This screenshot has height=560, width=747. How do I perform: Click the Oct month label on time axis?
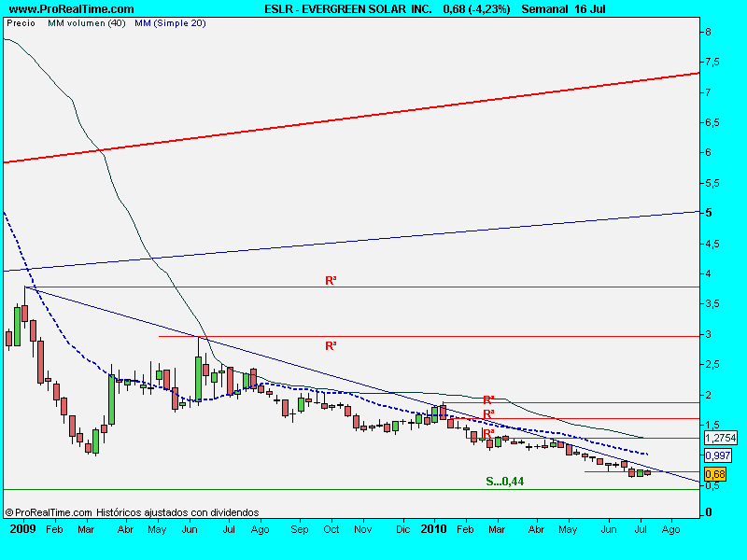[331, 529]
